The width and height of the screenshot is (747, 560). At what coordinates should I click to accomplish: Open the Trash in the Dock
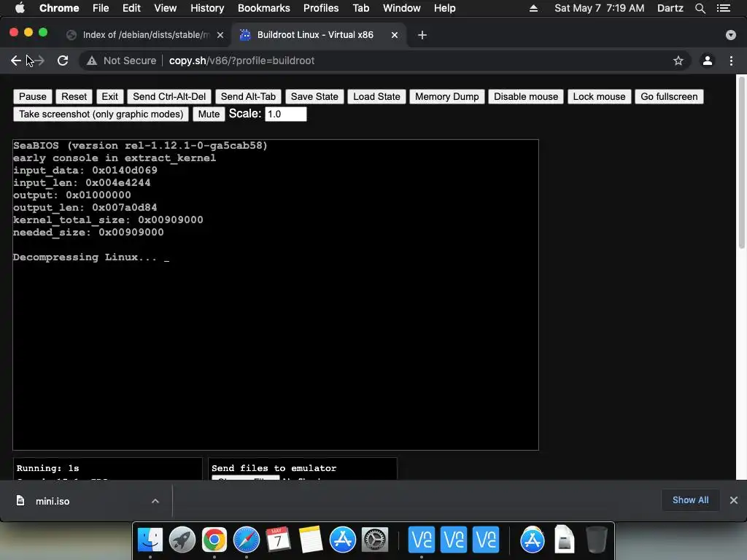point(596,540)
